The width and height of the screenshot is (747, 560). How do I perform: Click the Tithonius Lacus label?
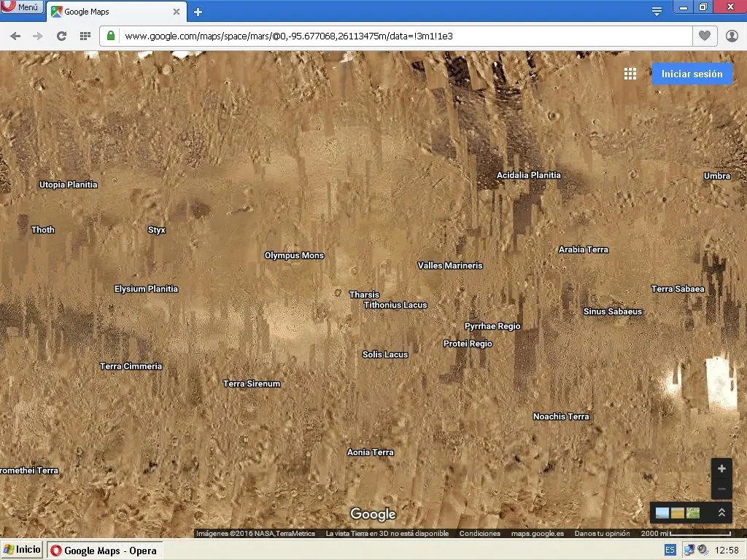point(395,306)
